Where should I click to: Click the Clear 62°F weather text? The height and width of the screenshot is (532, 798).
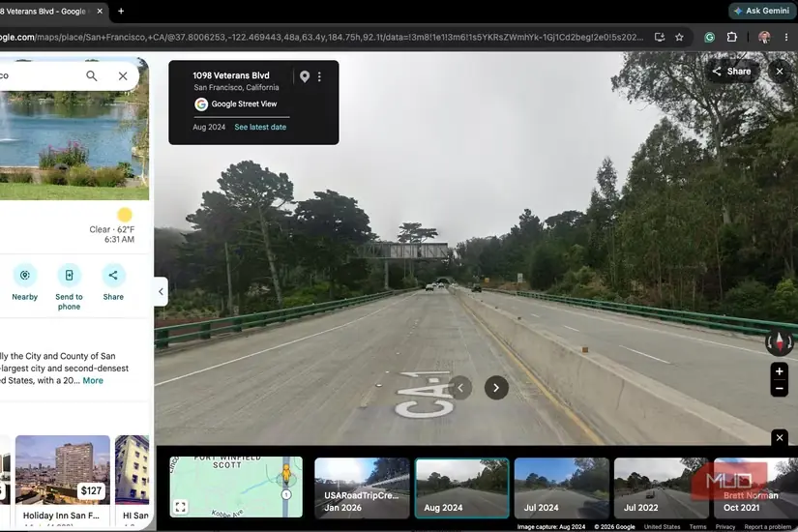(x=112, y=229)
